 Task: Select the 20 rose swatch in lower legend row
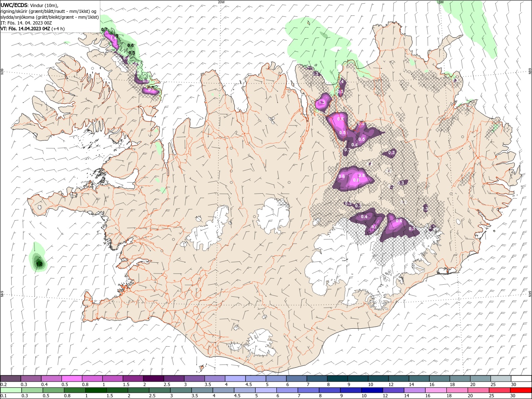pyautogui.click(x=478, y=390)
